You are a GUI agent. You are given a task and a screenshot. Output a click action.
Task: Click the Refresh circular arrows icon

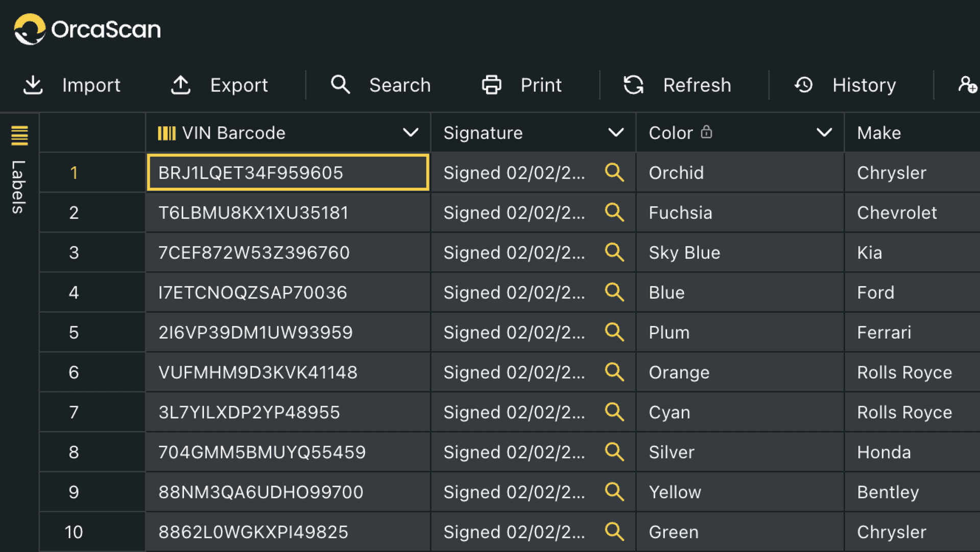[x=633, y=85]
